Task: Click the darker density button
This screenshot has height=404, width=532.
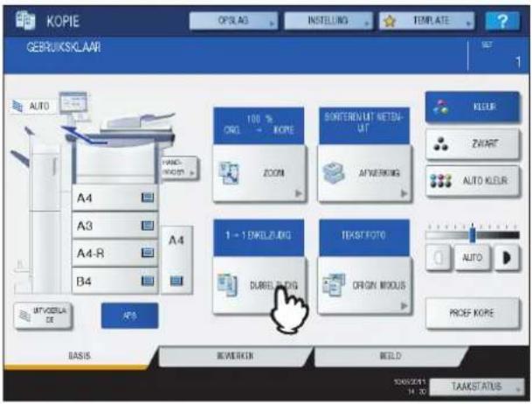Action: tap(507, 258)
